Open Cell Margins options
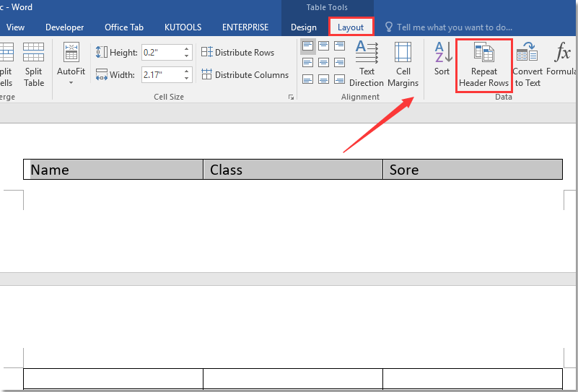Screen dimensions: 578x392 coord(403,64)
